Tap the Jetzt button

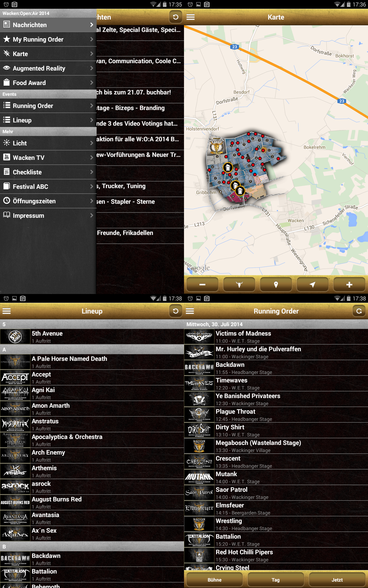(337, 580)
